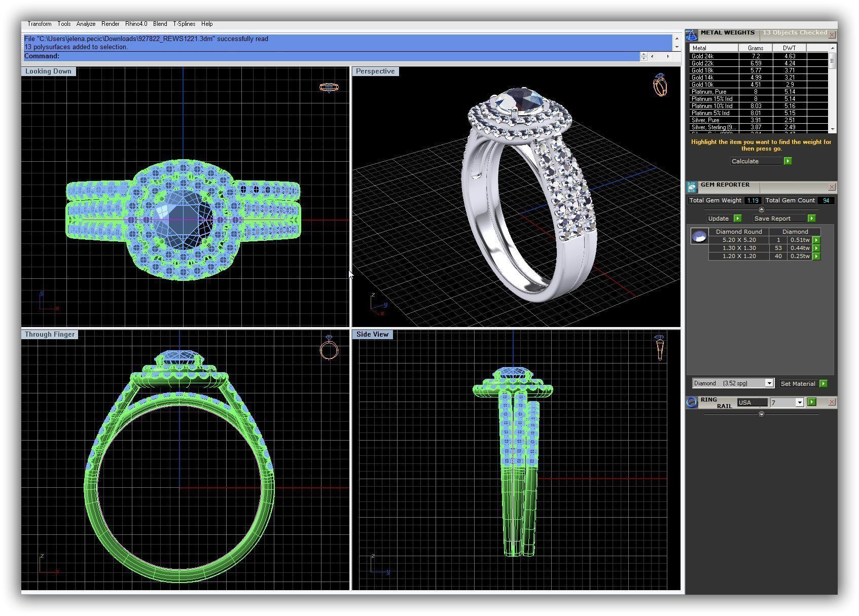The height and width of the screenshot is (616, 859).
Task: Open the Analyze menu
Action: click(x=86, y=24)
